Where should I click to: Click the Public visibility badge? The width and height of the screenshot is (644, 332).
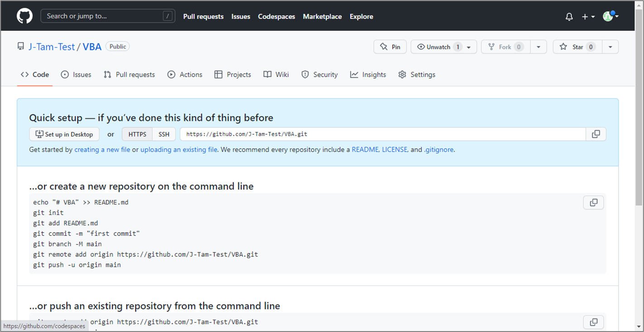click(118, 46)
